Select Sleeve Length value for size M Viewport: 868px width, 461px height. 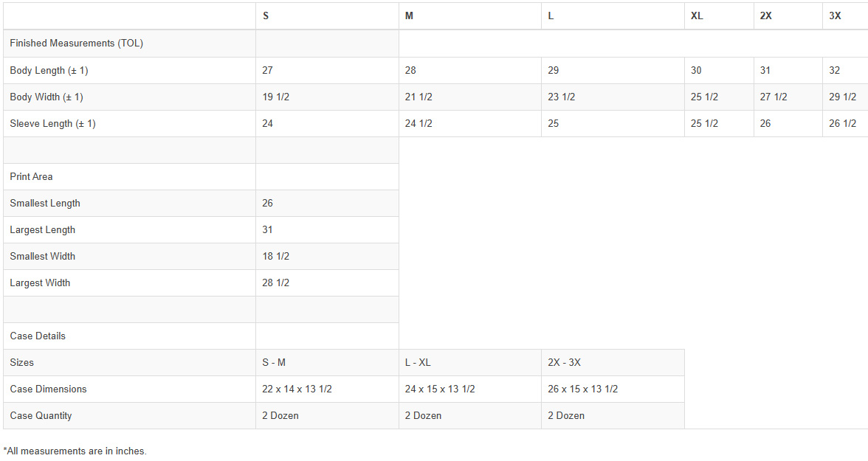click(418, 124)
